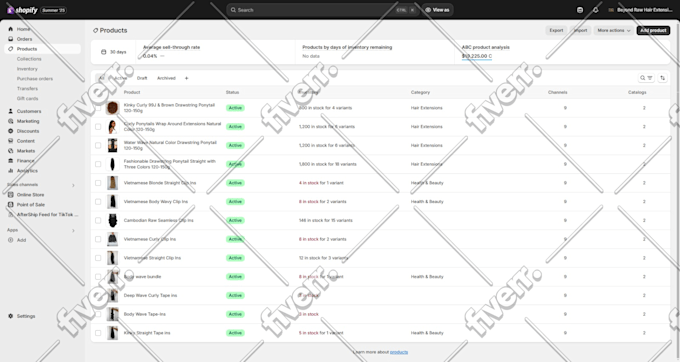This screenshot has width=680, height=362.
Task: Switch to the Archived tab
Action: tap(166, 78)
